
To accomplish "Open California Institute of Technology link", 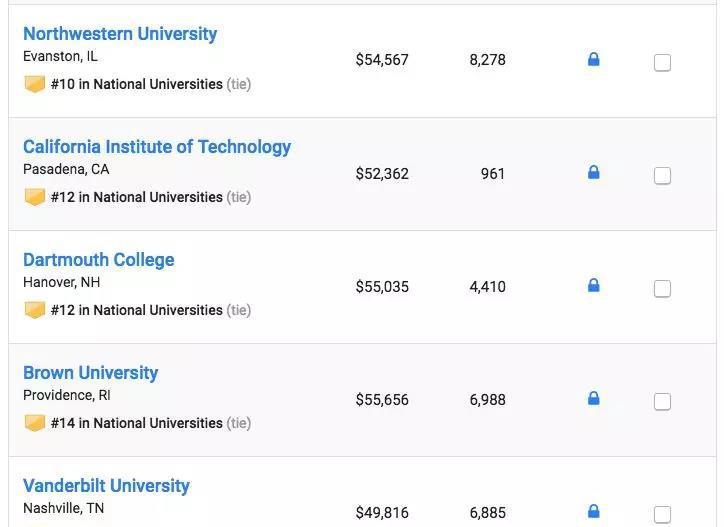I will [x=157, y=147].
